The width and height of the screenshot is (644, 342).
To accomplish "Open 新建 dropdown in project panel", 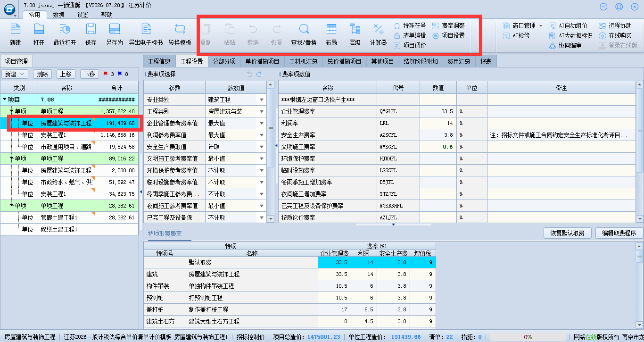I will (15, 74).
